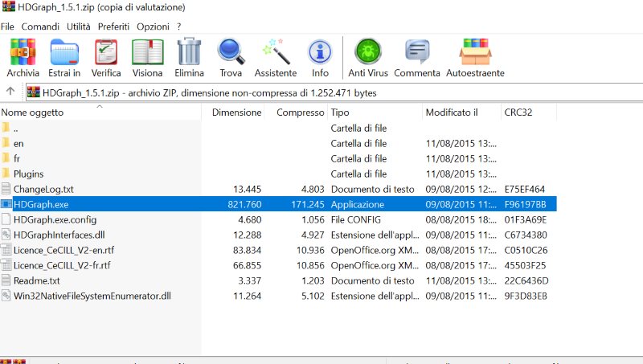Launch the Assistente wizard wand icon
Image resolution: width=643 pixels, height=364 pixels.
pos(276,51)
